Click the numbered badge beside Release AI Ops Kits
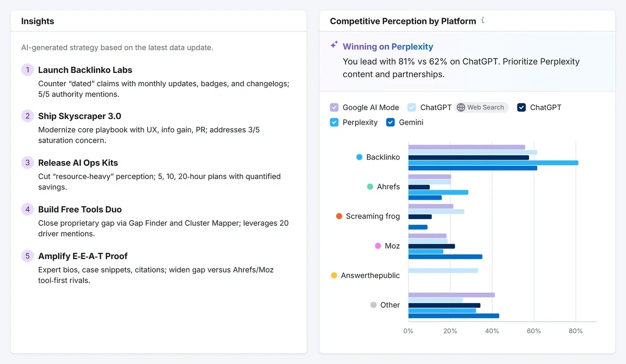Image resolution: width=626 pixels, height=364 pixels. (x=27, y=163)
